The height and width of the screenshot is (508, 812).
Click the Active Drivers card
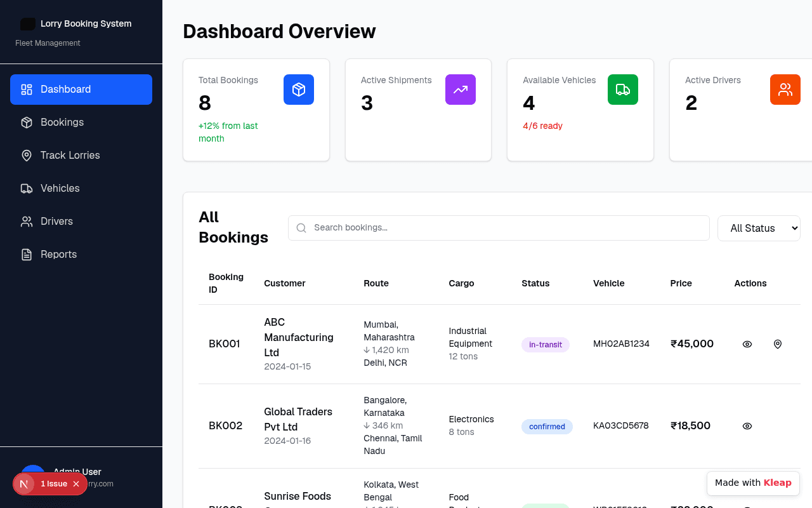[x=741, y=110]
